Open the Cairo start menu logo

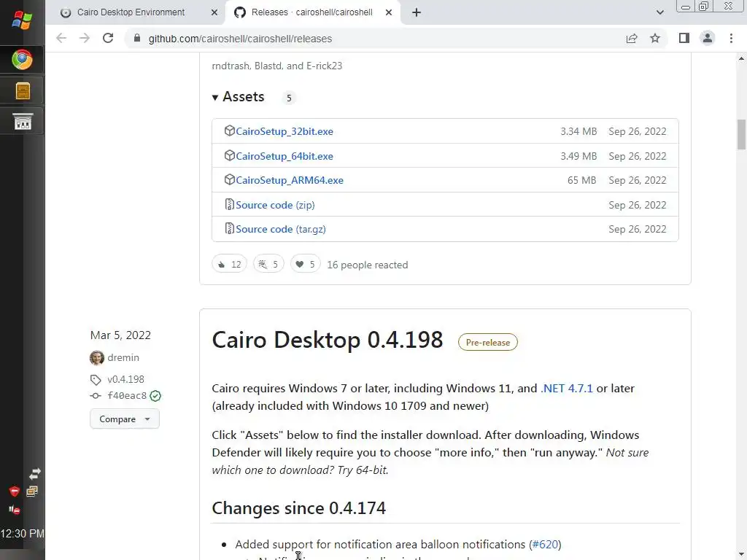[x=22, y=20]
